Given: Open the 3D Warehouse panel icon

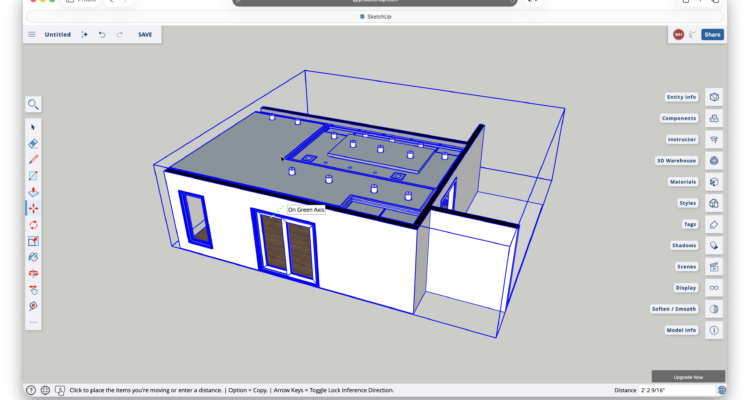Looking at the screenshot, I should pos(714,161).
